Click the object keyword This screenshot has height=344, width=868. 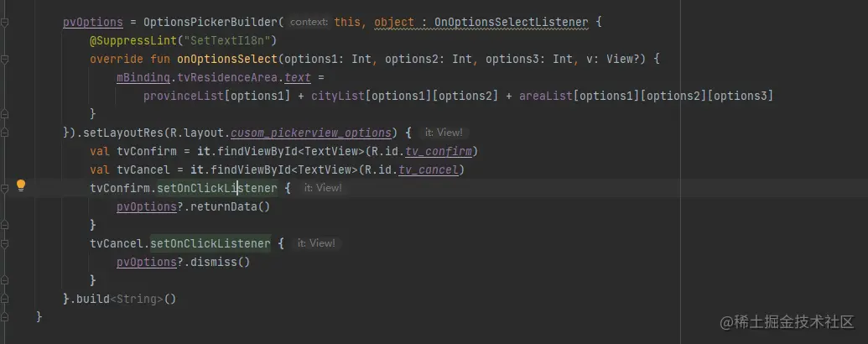click(394, 22)
